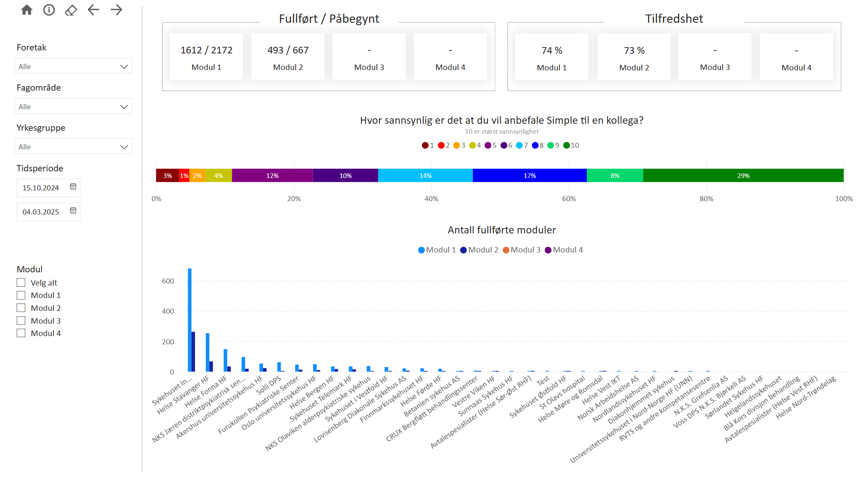The image size is (868, 478).
Task: Open calendar picker for start date 15.10.2024
Action: point(73,187)
